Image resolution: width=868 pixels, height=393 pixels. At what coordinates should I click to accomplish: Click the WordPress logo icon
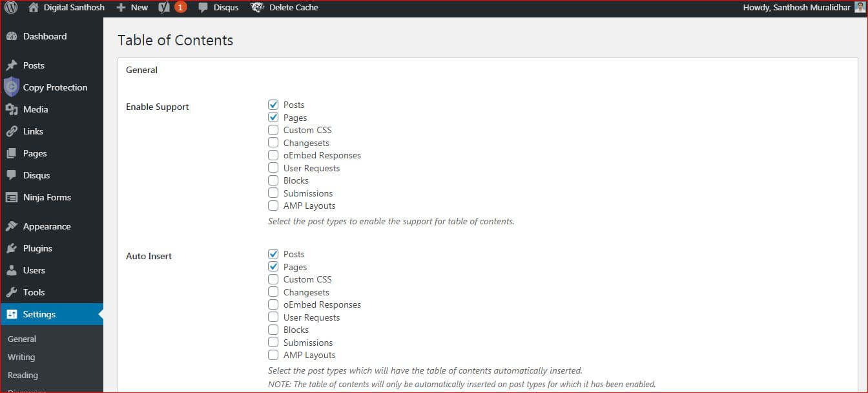(x=11, y=8)
